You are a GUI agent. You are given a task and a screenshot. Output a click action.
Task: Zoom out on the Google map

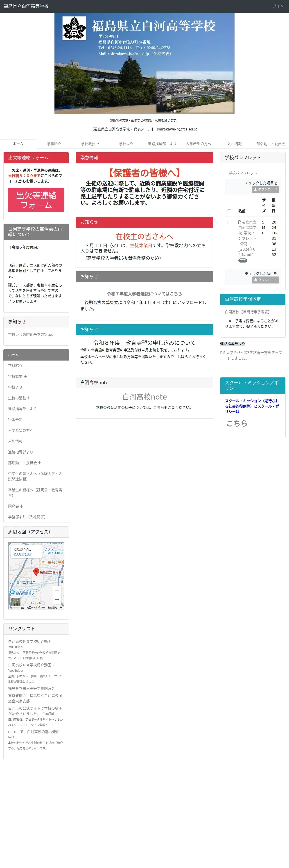[x=57, y=599]
